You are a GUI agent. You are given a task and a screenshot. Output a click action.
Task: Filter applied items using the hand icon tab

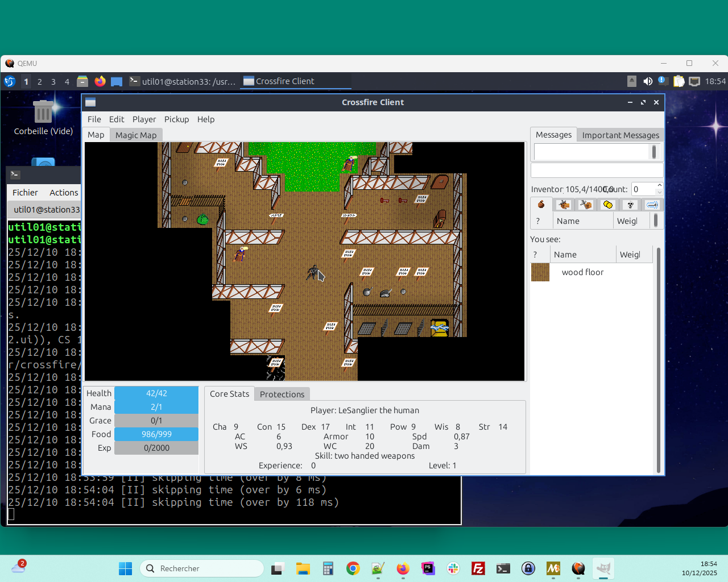click(x=563, y=204)
